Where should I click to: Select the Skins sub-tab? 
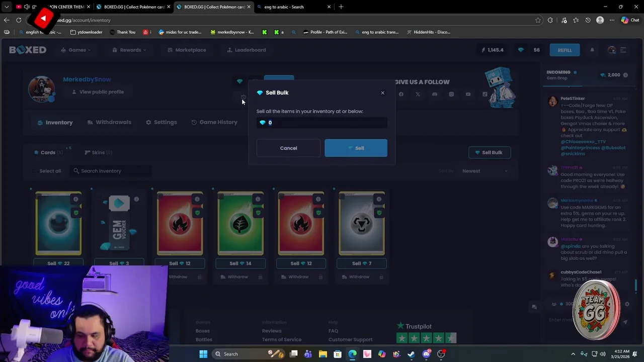pyautogui.click(x=98, y=152)
